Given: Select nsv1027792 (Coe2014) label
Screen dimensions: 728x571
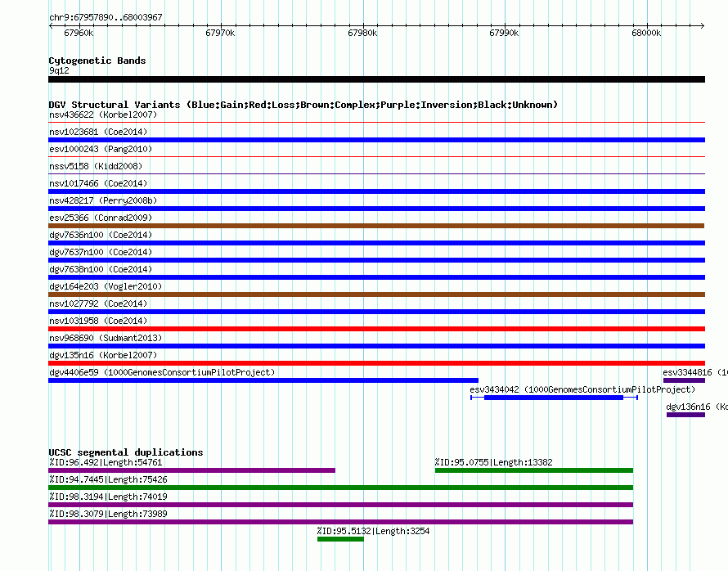Looking at the screenshot, I should tap(98, 303).
